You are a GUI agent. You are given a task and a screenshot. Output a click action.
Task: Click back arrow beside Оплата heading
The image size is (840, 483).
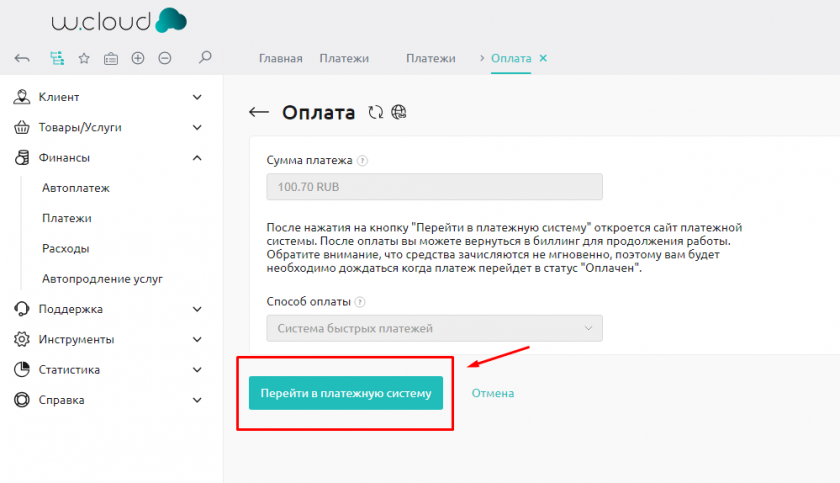(259, 113)
